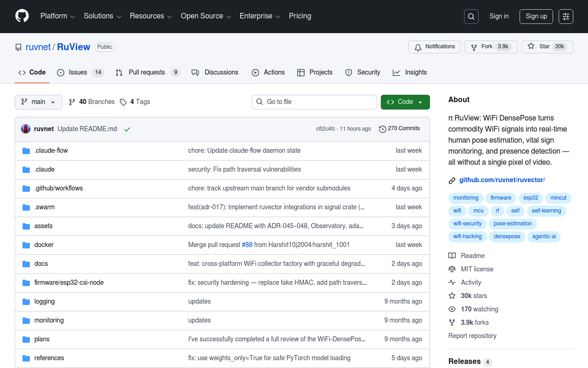Image resolution: width=588 pixels, height=368 pixels.
Task: Click the folder icon beside docs
Action: 26,264
